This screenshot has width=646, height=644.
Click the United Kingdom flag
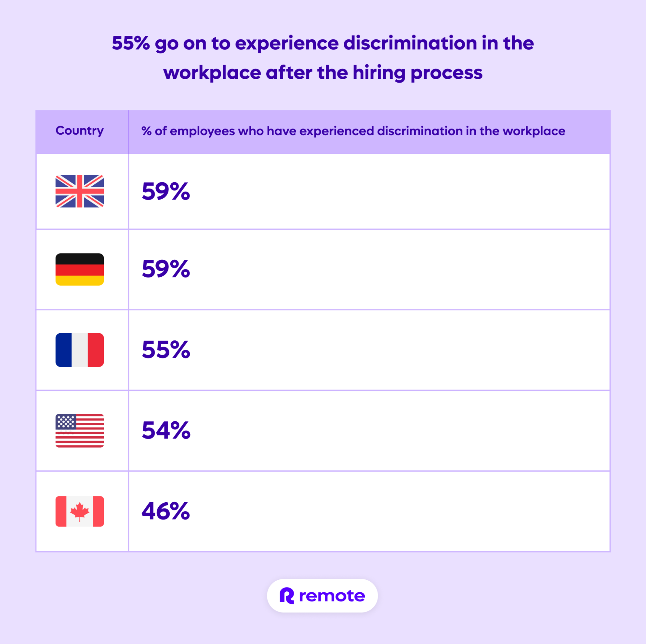point(79,191)
